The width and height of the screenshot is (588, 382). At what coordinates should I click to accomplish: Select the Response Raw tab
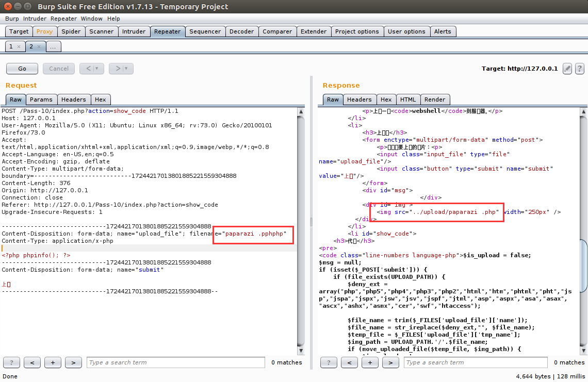click(333, 99)
